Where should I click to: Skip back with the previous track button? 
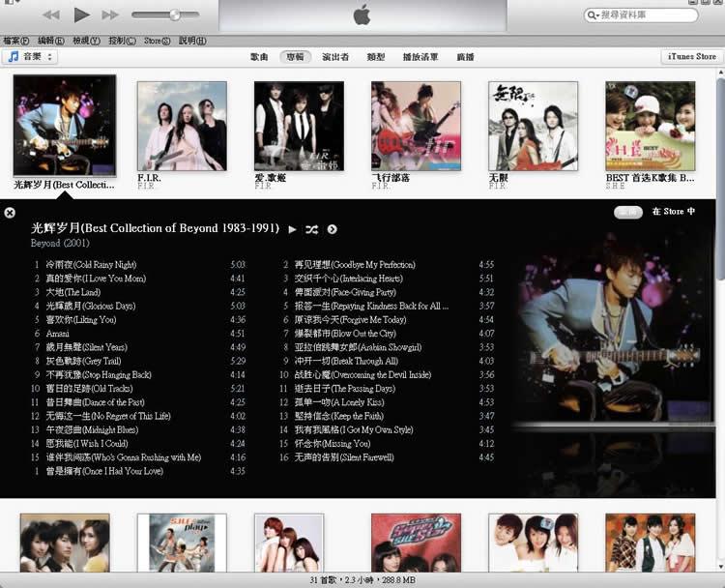coord(51,15)
